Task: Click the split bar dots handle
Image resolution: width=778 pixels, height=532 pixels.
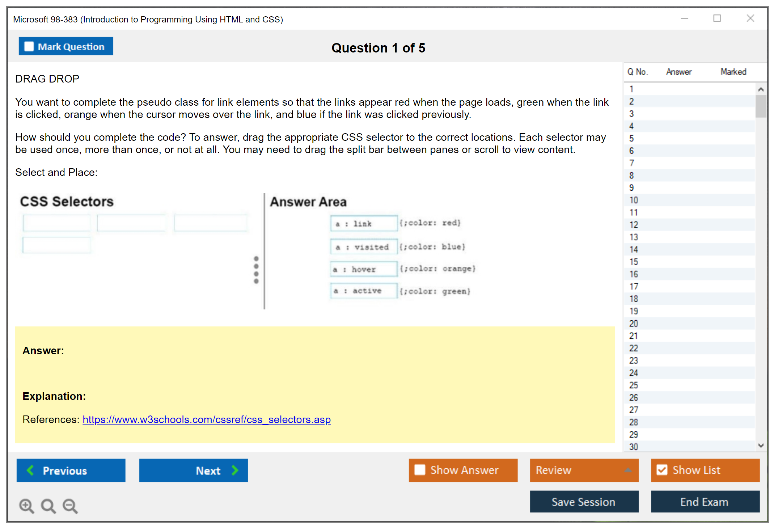Action: [256, 270]
